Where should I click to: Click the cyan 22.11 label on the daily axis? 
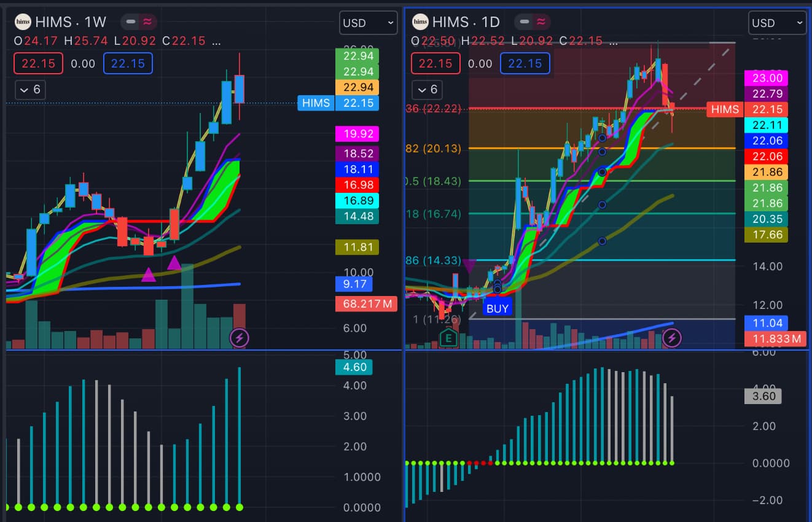coord(765,125)
